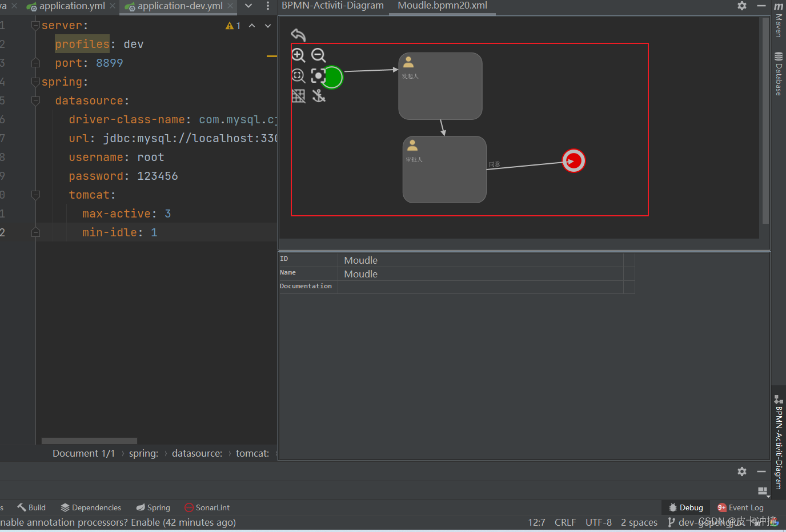Click the 同意 sequence flow label
Screen dimensions: 786x532
point(494,164)
